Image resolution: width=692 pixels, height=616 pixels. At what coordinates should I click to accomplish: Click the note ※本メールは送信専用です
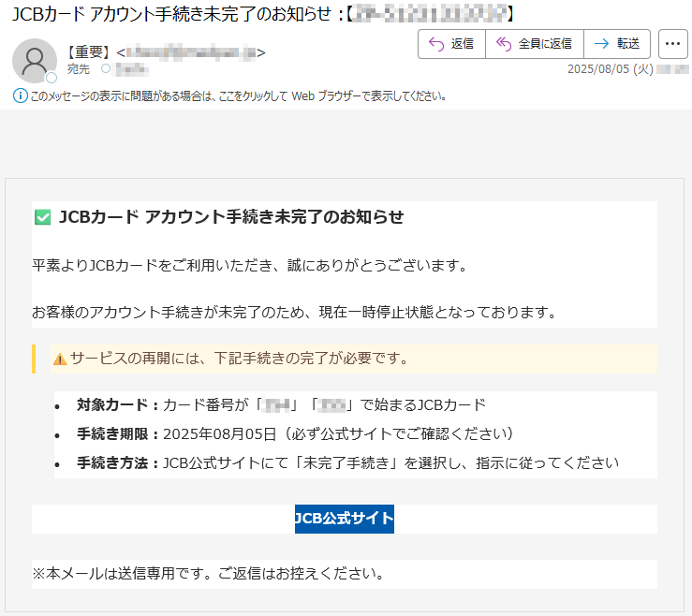pyautogui.click(x=208, y=574)
